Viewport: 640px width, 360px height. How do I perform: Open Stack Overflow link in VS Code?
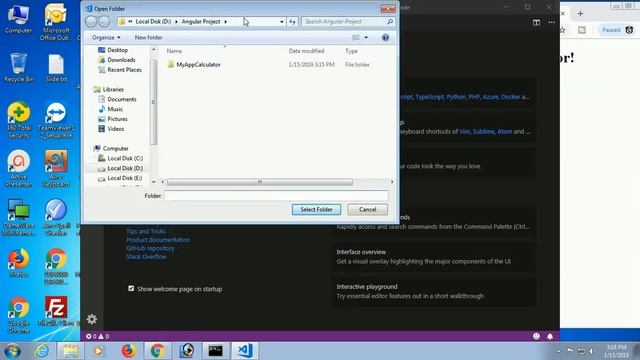click(x=146, y=257)
